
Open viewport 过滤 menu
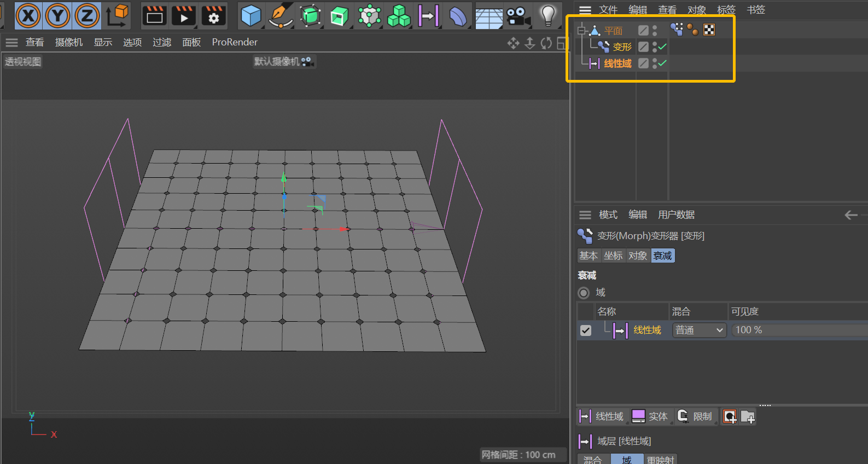click(162, 42)
